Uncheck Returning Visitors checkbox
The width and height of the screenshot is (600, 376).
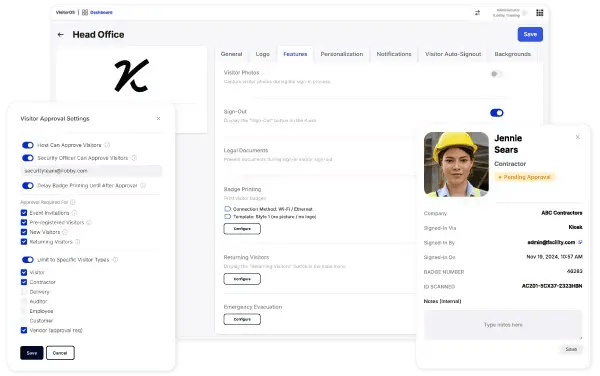[24, 242]
